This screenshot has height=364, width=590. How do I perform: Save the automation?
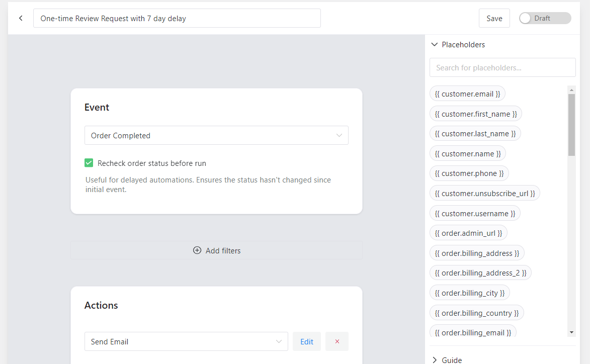[x=494, y=18]
